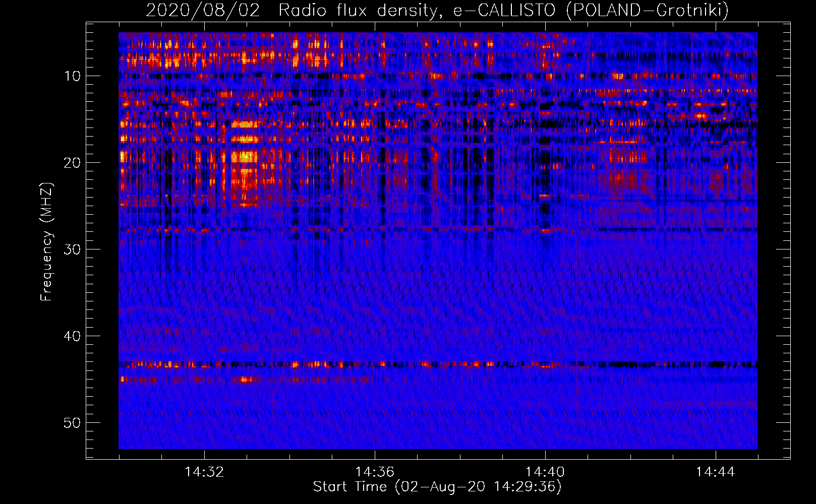Click the plot title mentioning e-CALLISTO POLAND-Grotniki
The image size is (816, 504).
437,10
